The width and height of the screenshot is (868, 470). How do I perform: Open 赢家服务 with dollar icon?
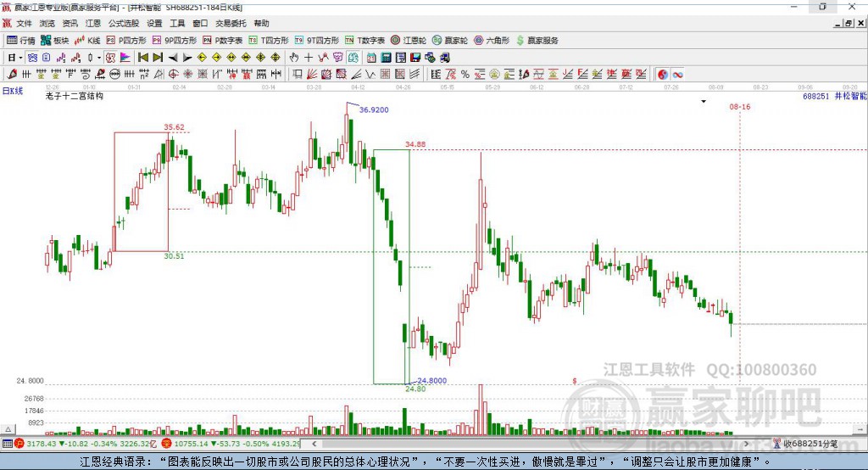coord(537,41)
